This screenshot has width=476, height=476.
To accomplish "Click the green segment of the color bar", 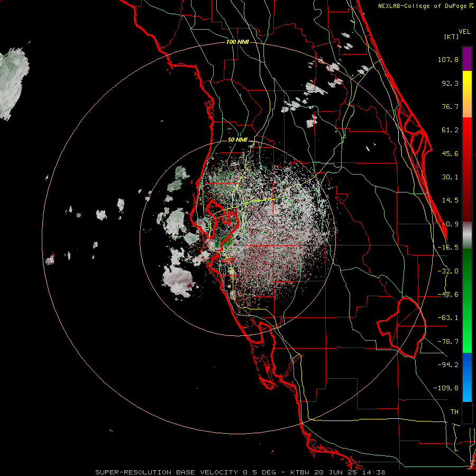I will click(x=467, y=300).
